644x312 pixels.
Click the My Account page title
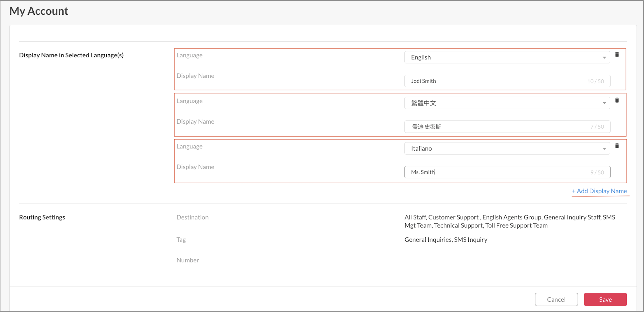39,11
